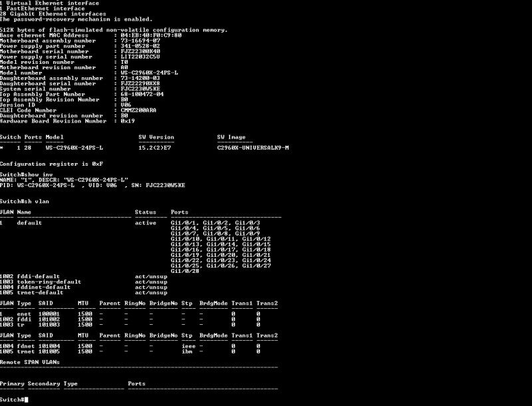This screenshot has height=406, width=532.
Task: Select the motherboard assembly number 73-16694-07
Action: click(x=140, y=41)
